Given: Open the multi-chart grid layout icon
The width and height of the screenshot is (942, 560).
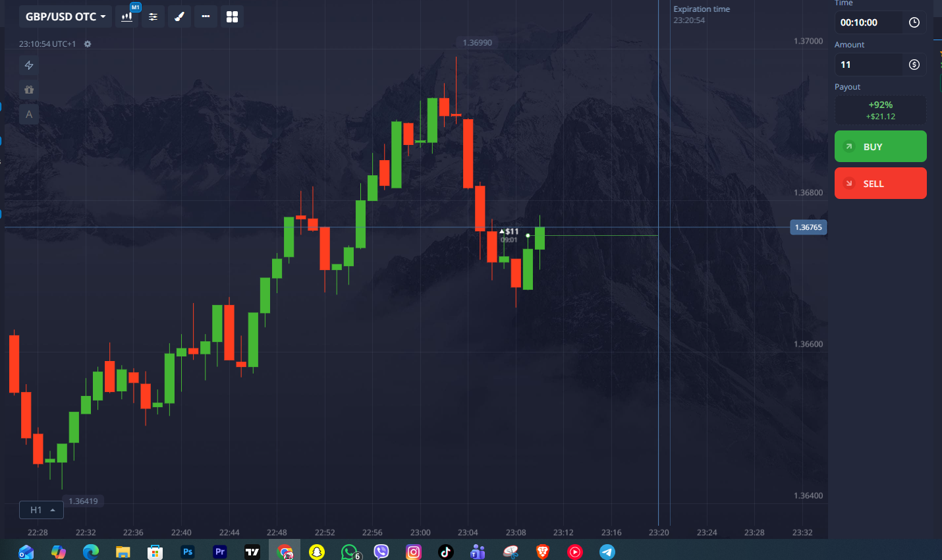Looking at the screenshot, I should (232, 16).
